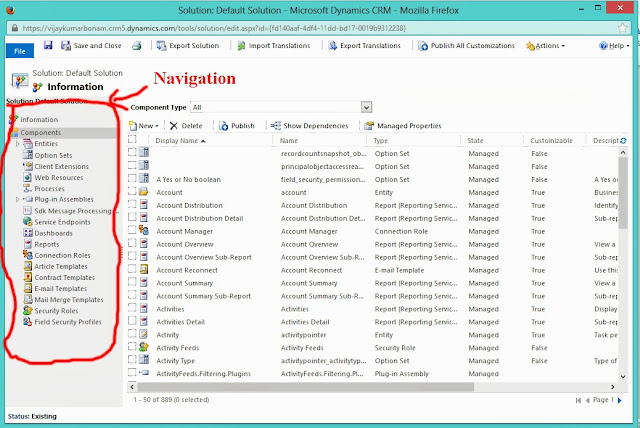This screenshot has height=428, width=640.
Task: Check the Activities Detail row checkbox
Action: 132,320
